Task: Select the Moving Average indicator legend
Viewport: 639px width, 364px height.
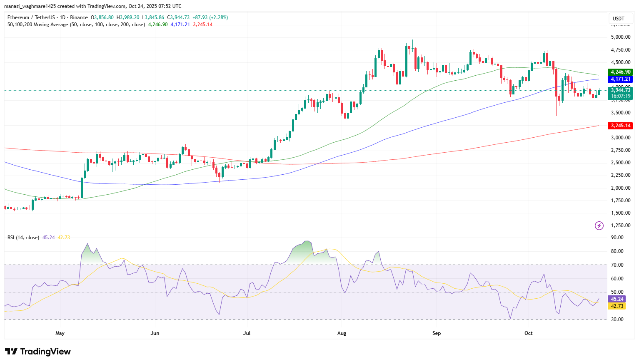Action: point(76,25)
